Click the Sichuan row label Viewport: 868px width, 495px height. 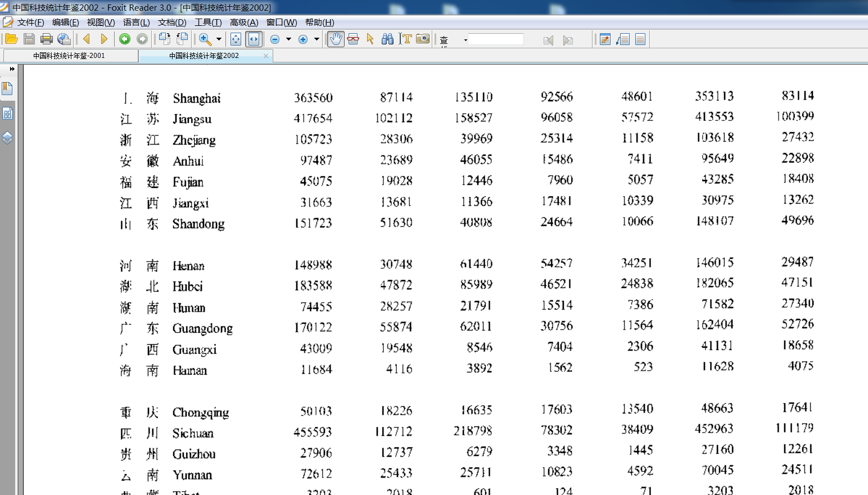click(x=193, y=433)
